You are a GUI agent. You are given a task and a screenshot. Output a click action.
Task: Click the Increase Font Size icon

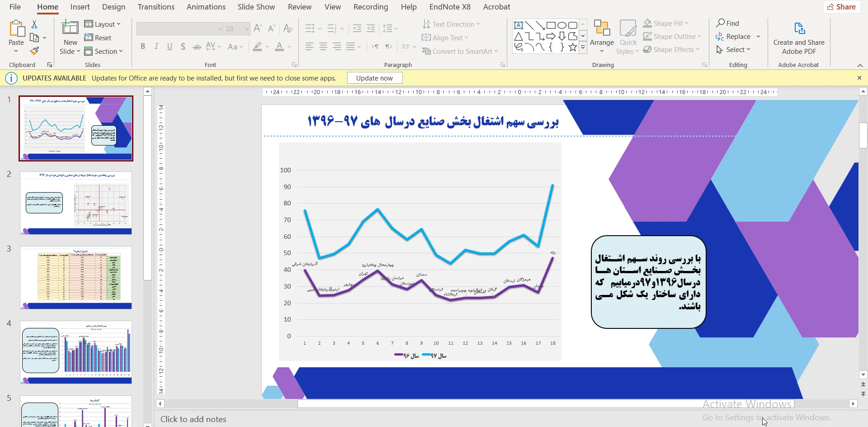click(x=258, y=28)
